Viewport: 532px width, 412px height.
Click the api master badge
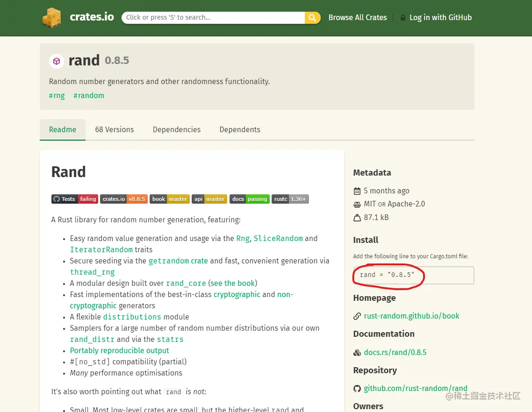[x=209, y=199]
